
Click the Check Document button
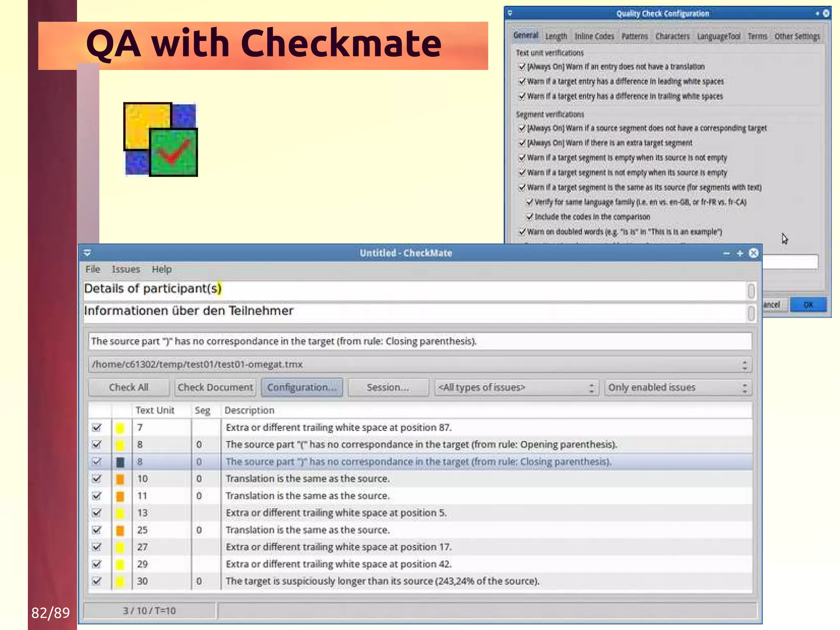click(215, 387)
